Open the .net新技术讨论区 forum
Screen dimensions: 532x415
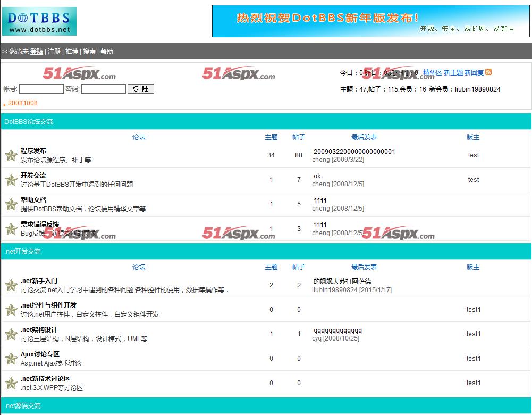pos(45,378)
